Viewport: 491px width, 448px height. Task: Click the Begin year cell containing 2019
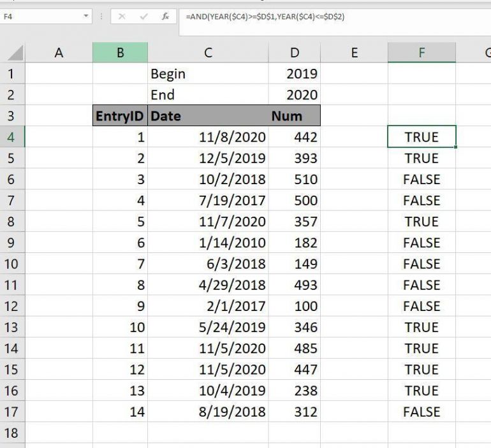pyautogui.click(x=294, y=74)
